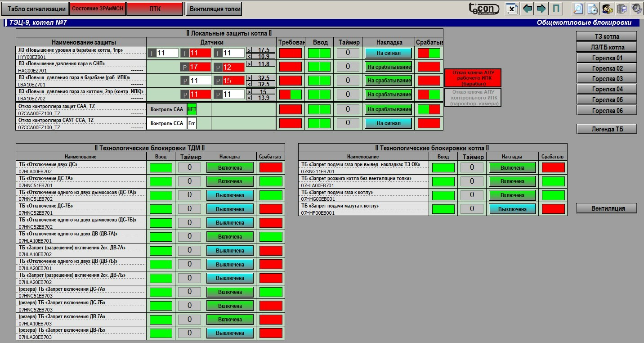Image resolution: width=644 pixels, height=343 pixels.
Task: Click the tag code 07KNG11EB701
Action: click(x=318, y=171)
